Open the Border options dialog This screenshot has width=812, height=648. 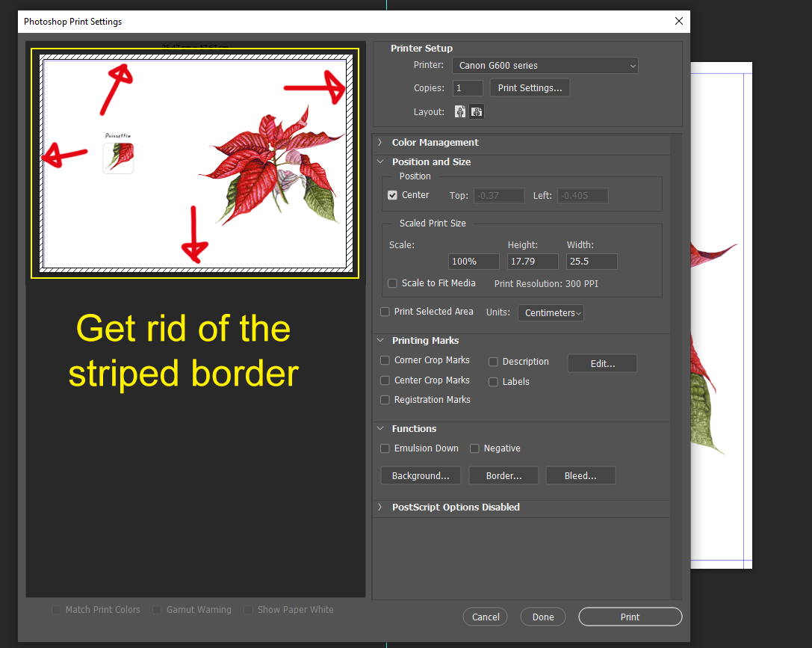click(x=503, y=475)
